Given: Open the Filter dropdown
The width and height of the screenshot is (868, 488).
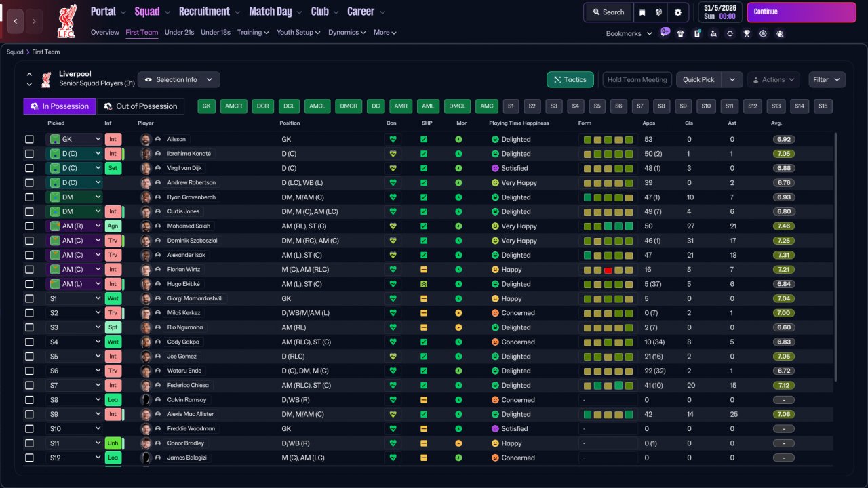Looking at the screenshot, I should (x=827, y=79).
